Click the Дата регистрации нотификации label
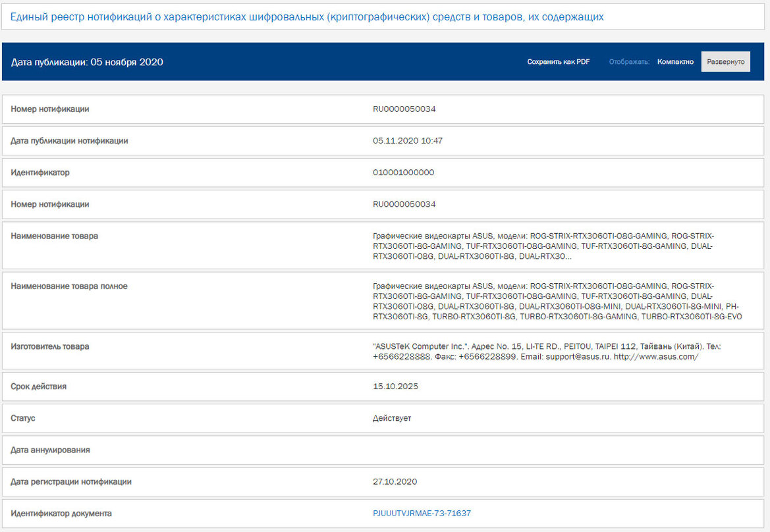Viewport: 770px width, 532px height. click(x=71, y=482)
